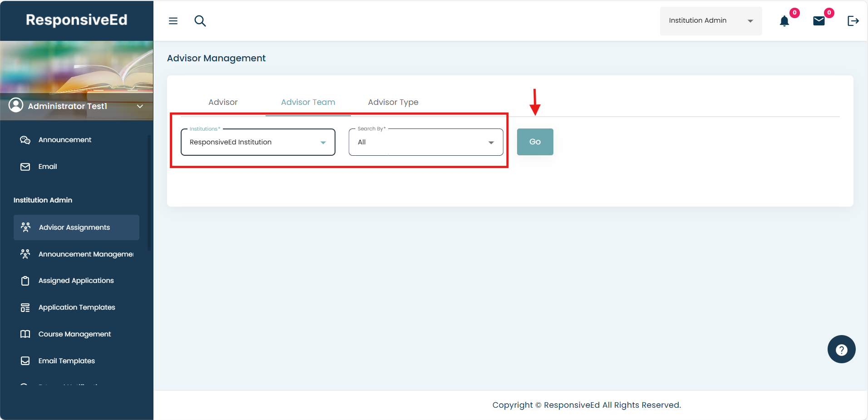Switch to the Advisor Type tab
This screenshot has height=420, width=868.
point(393,102)
